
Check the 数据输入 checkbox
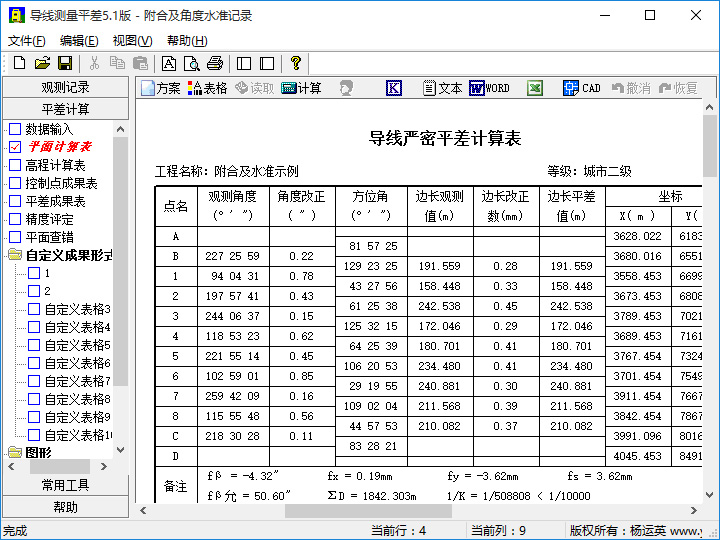[15, 129]
